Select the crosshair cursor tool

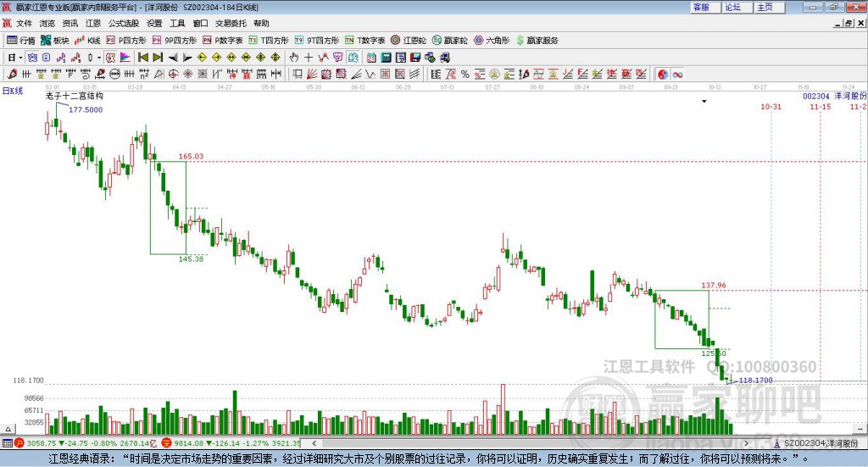coord(309,58)
